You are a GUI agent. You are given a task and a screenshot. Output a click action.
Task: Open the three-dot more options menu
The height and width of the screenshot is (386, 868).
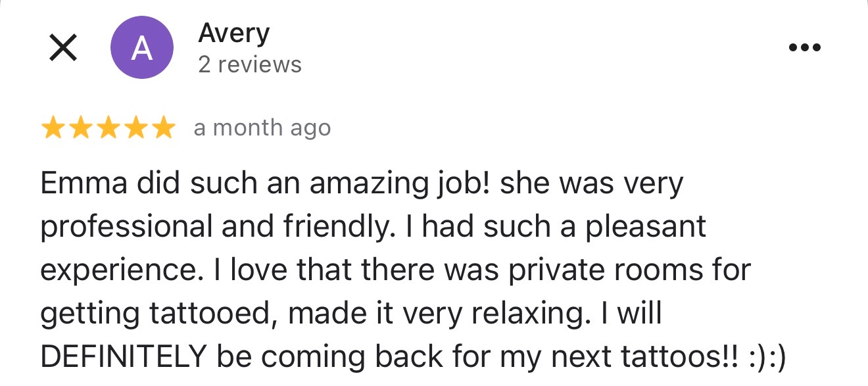[805, 48]
